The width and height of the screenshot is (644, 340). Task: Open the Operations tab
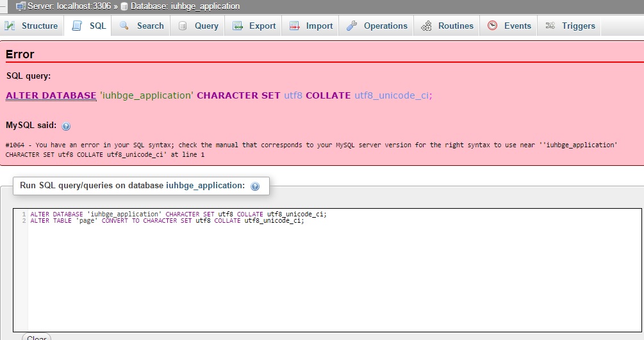coord(376,26)
